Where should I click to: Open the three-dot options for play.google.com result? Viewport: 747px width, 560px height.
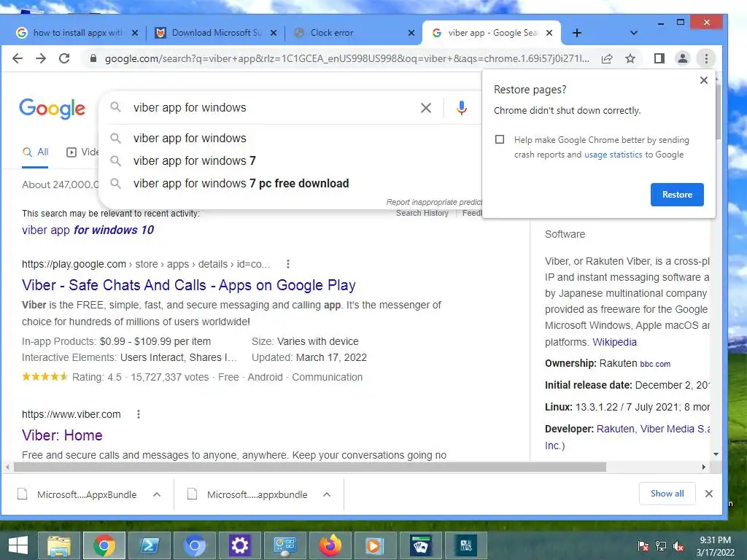(x=287, y=264)
